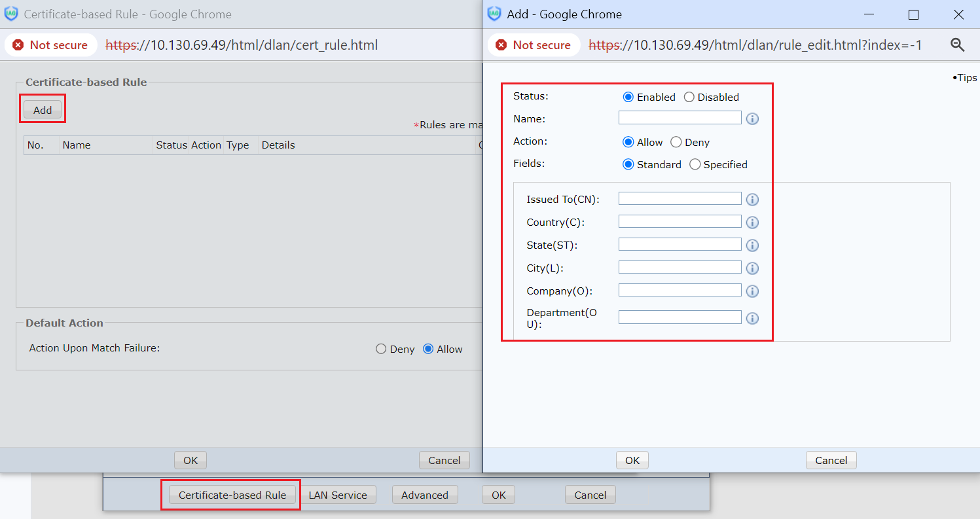Choose Specified for Fields option
The width and height of the screenshot is (980, 519).
tap(695, 164)
